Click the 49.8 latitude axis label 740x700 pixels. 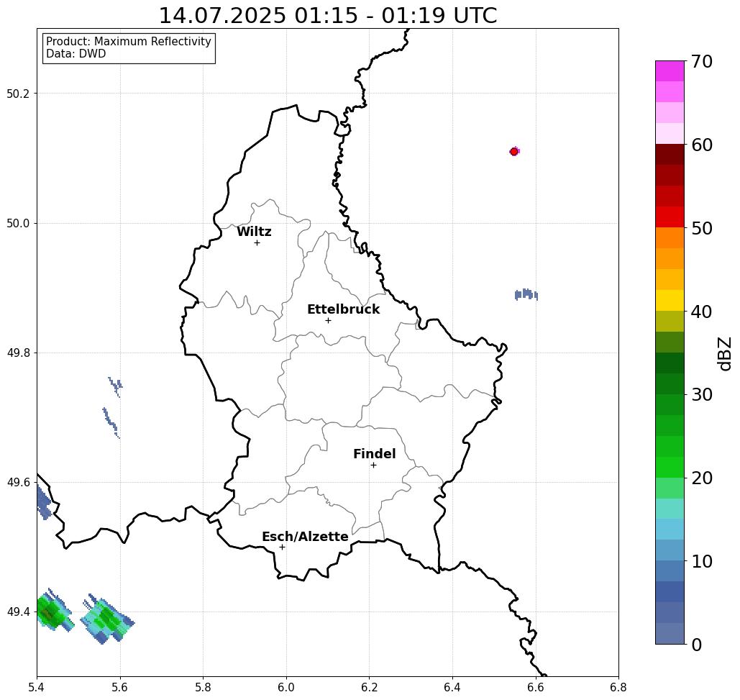tap(18, 353)
